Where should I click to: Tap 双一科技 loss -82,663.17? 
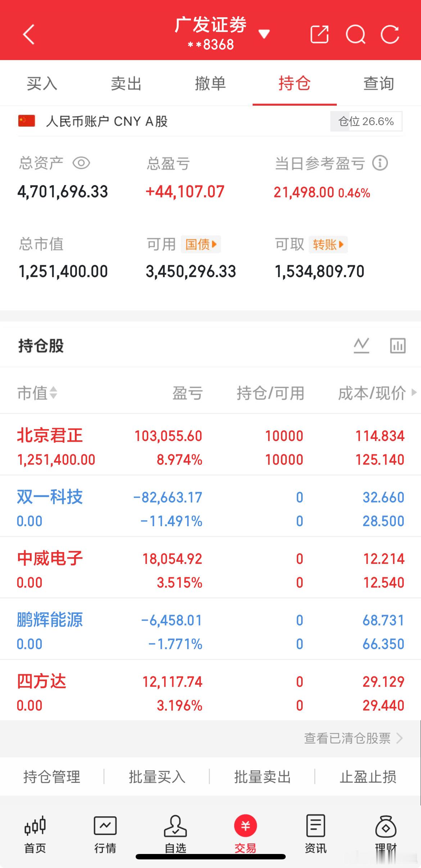168,497
